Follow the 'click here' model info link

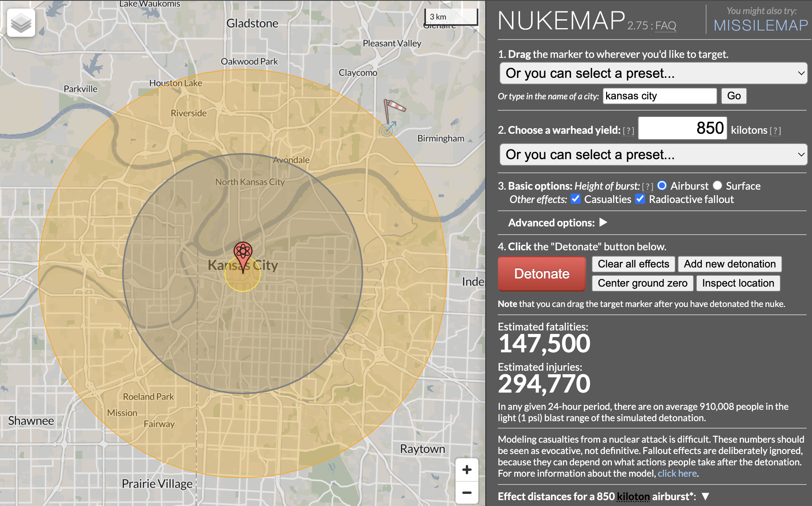[677, 474]
